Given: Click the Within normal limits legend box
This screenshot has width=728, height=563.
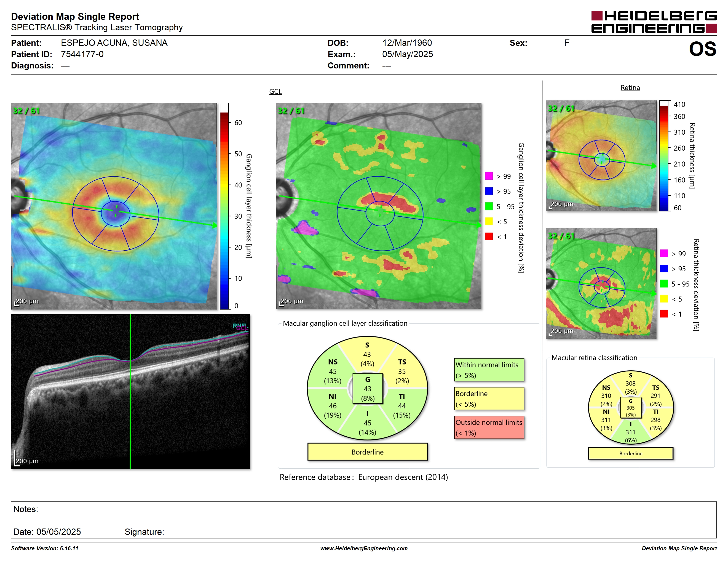Looking at the screenshot, I should [489, 370].
